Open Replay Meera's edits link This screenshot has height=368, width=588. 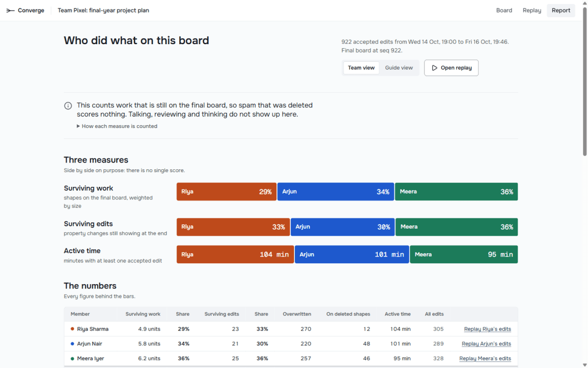pyautogui.click(x=485, y=359)
